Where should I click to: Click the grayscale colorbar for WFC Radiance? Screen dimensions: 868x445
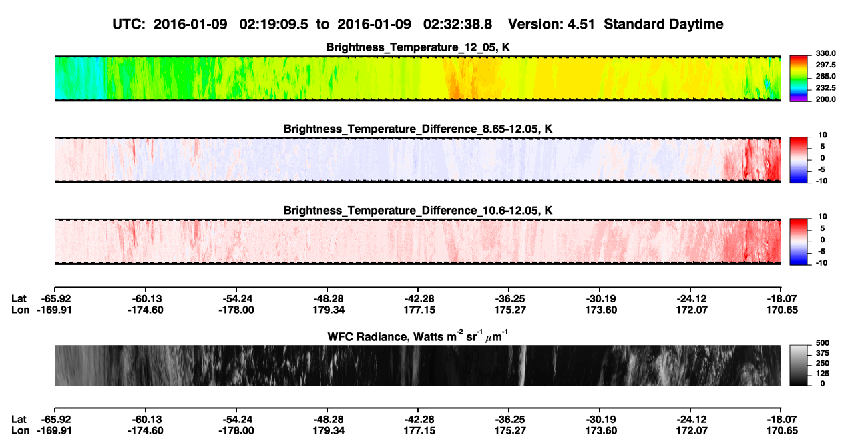pos(799,365)
